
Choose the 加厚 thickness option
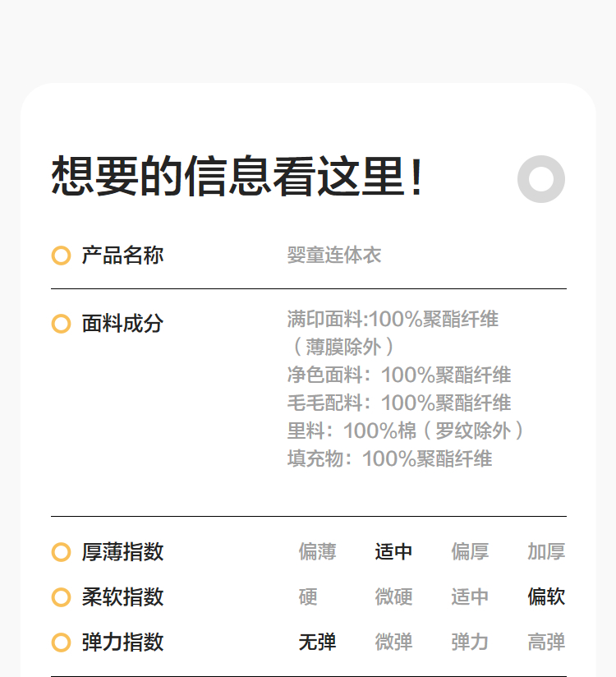click(546, 552)
